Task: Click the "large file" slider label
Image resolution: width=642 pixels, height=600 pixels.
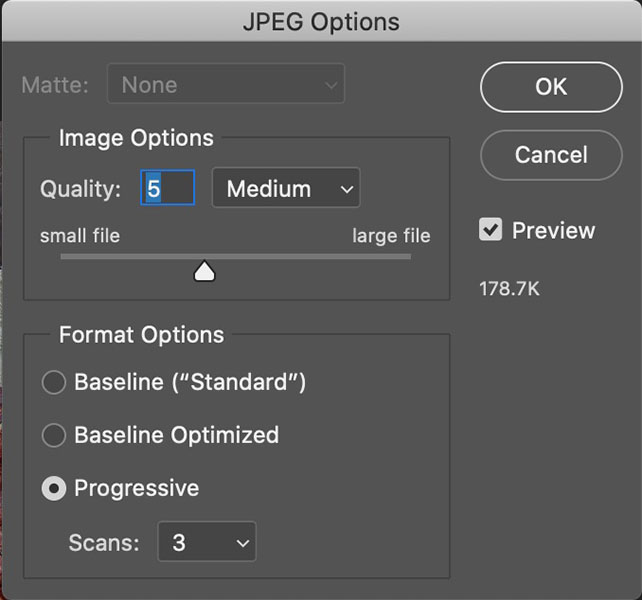Action: pyautogui.click(x=391, y=236)
